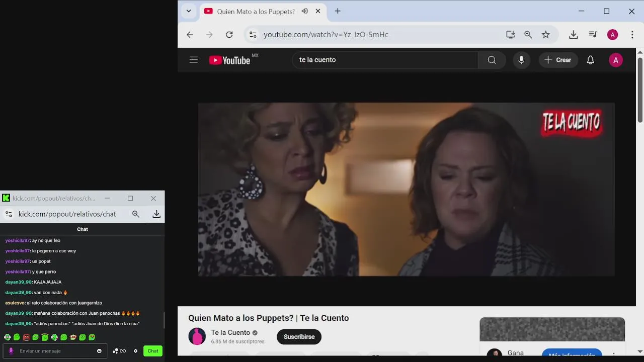
Task: Minimize the Kick popout window
Action: pos(107,198)
